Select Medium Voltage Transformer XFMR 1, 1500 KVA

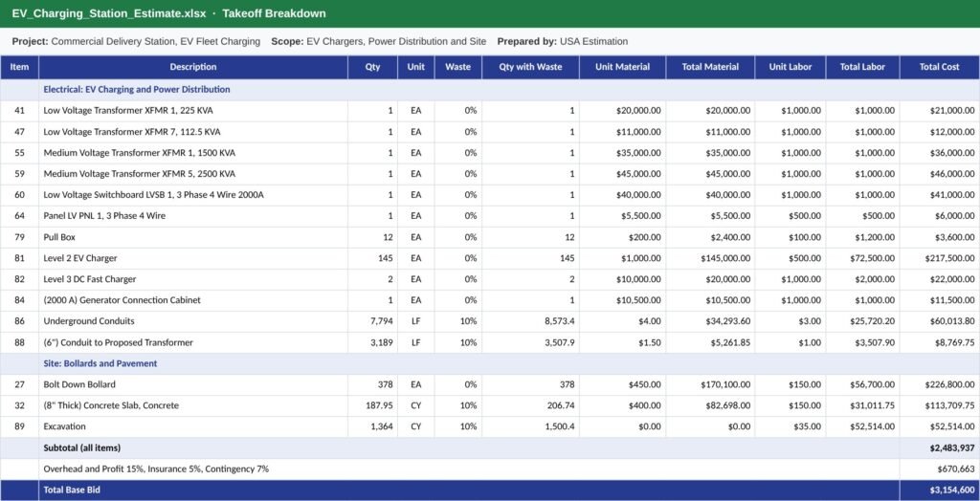[140, 153]
